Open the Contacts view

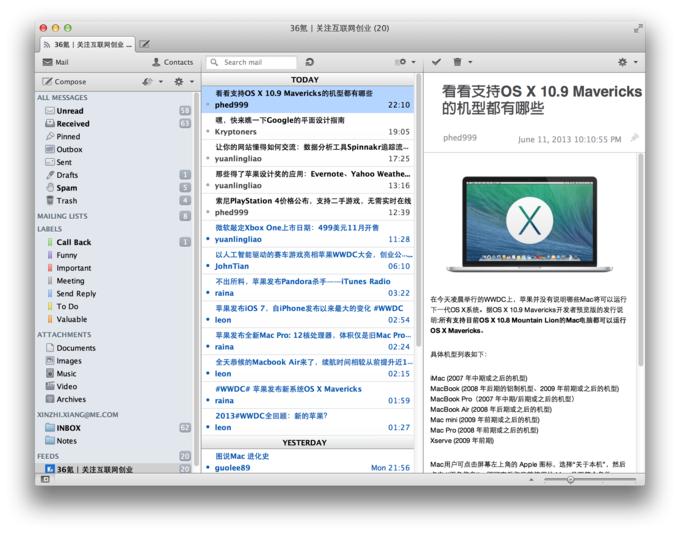pos(172,62)
